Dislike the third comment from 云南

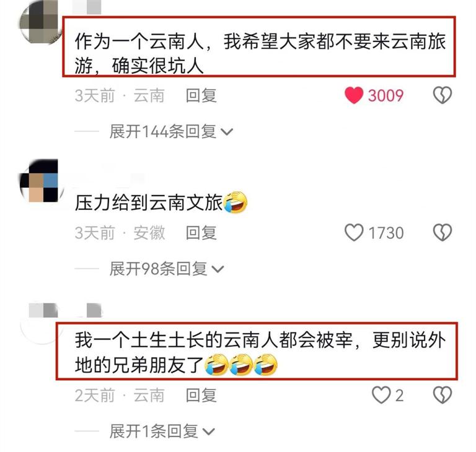[x=443, y=395]
